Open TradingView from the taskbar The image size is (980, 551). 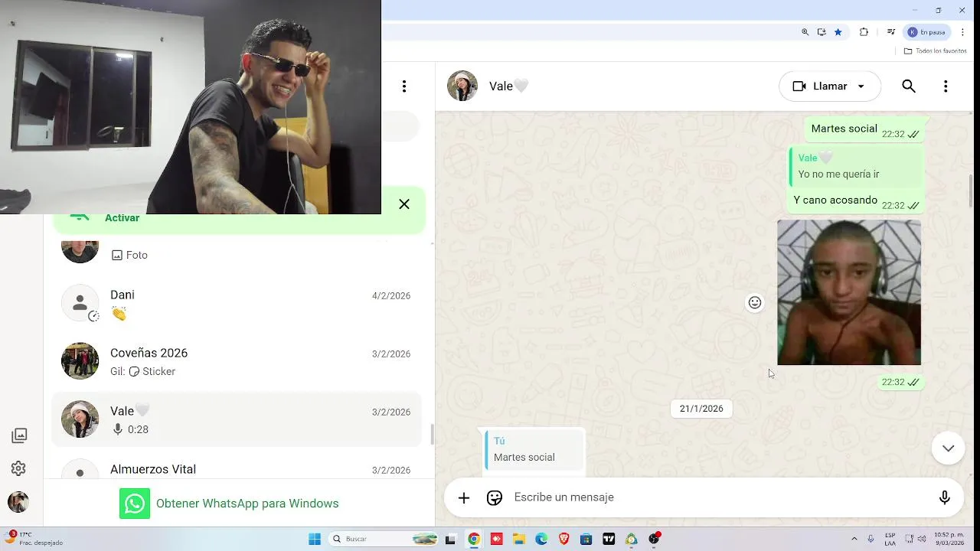609,539
